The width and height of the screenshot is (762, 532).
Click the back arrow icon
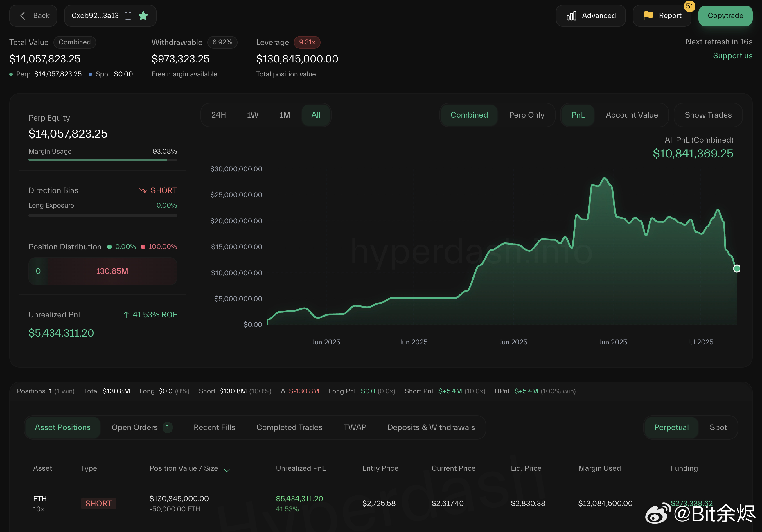pyautogui.click(x=23, y=16)
